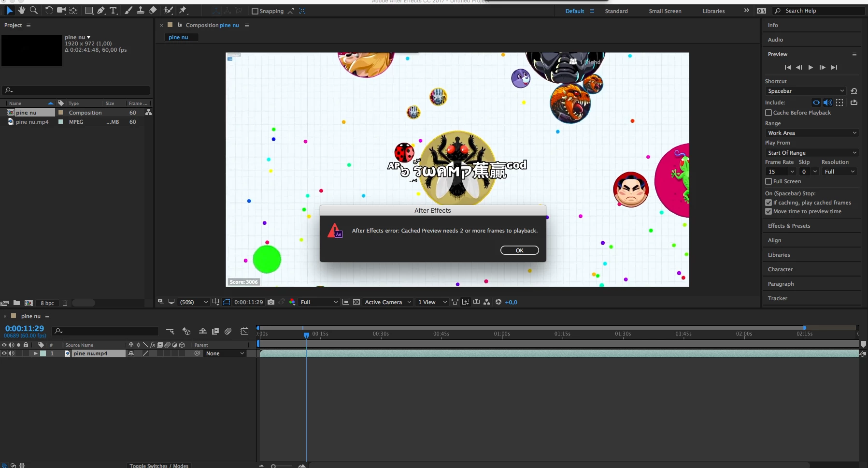
Task: Click the Choose grid and guide options icon
Action: [216, 302]
